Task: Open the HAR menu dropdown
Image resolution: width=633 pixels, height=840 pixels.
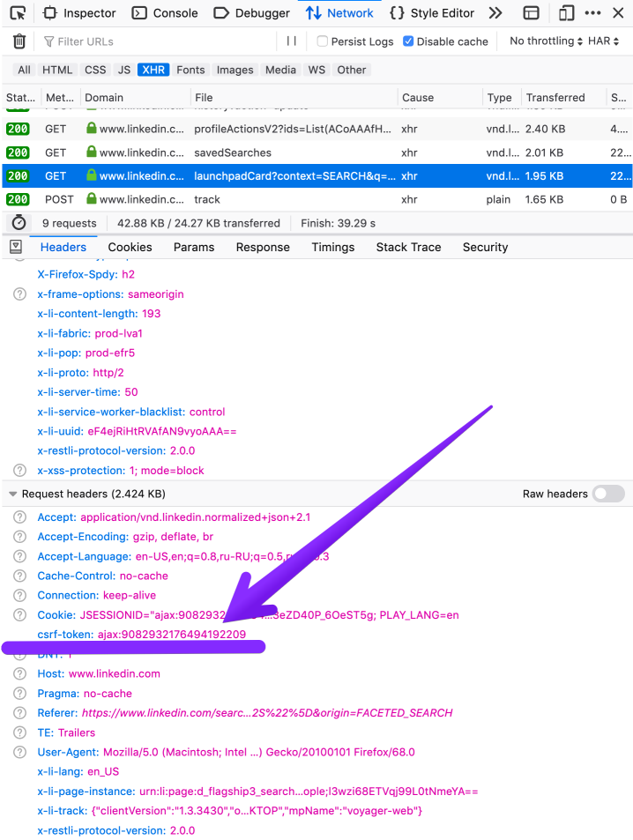Action: 604,41
